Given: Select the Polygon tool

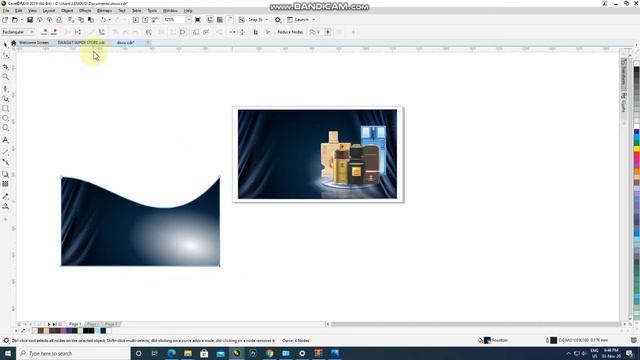Looking at the screenshot, I should [5, 128].
